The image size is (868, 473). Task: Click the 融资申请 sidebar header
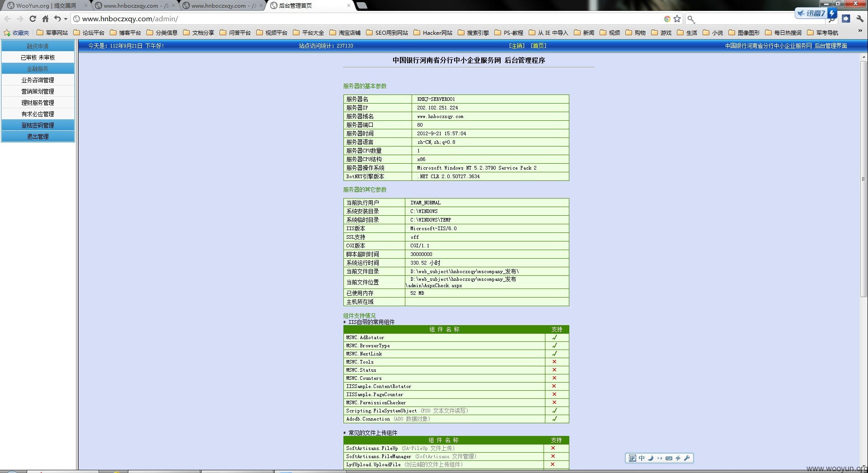click(38, 46)
